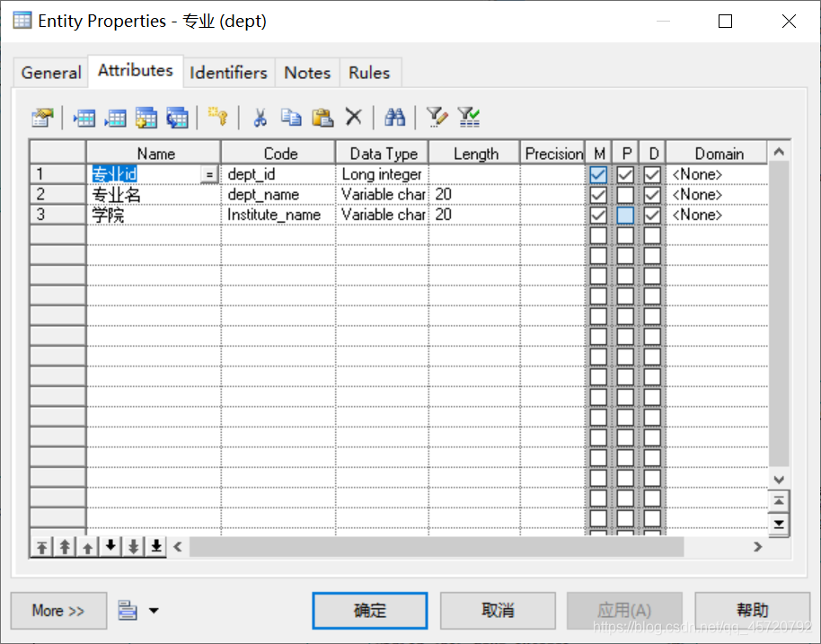This screenshot has width=821, height=644.
Task: Check Primary identifier for Institute_name row
Action: [625, 216]
